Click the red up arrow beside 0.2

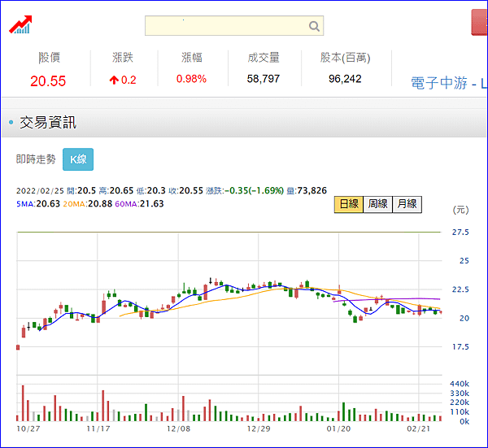114,80
